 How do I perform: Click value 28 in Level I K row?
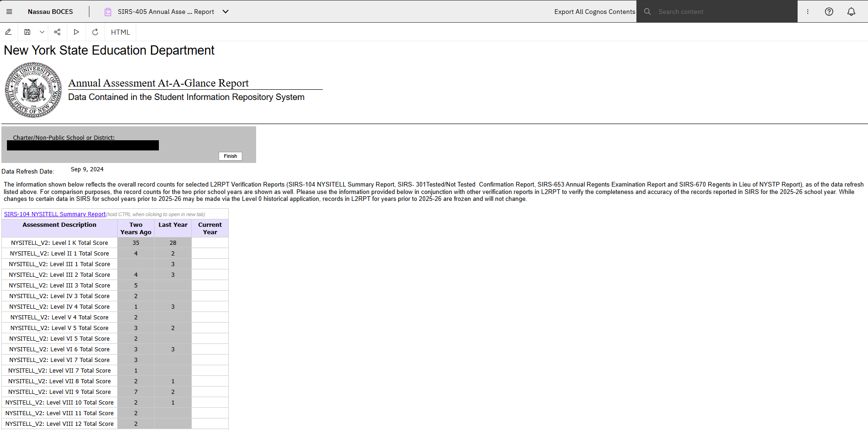173,243
